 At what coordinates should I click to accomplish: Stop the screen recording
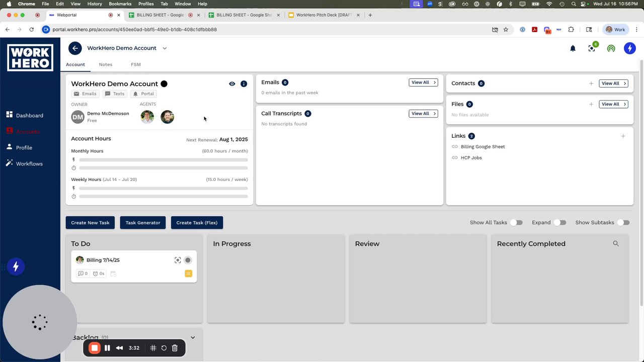click(95, 348)
